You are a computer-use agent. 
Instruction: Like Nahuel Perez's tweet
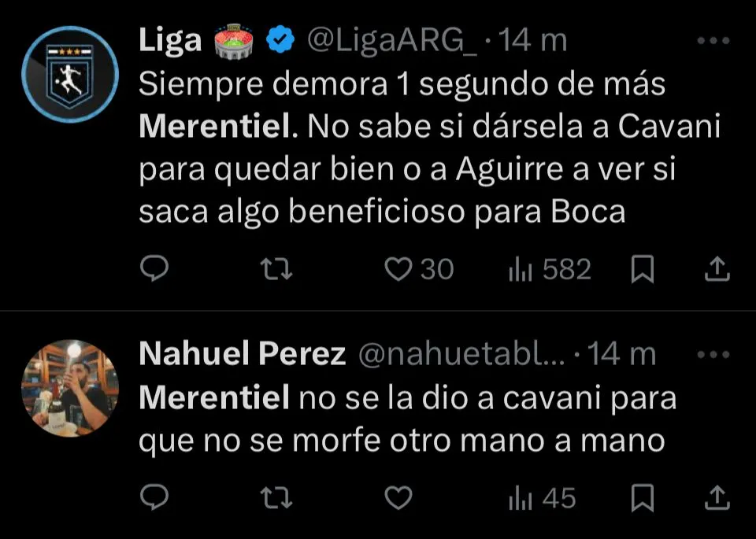click(399, 497)
